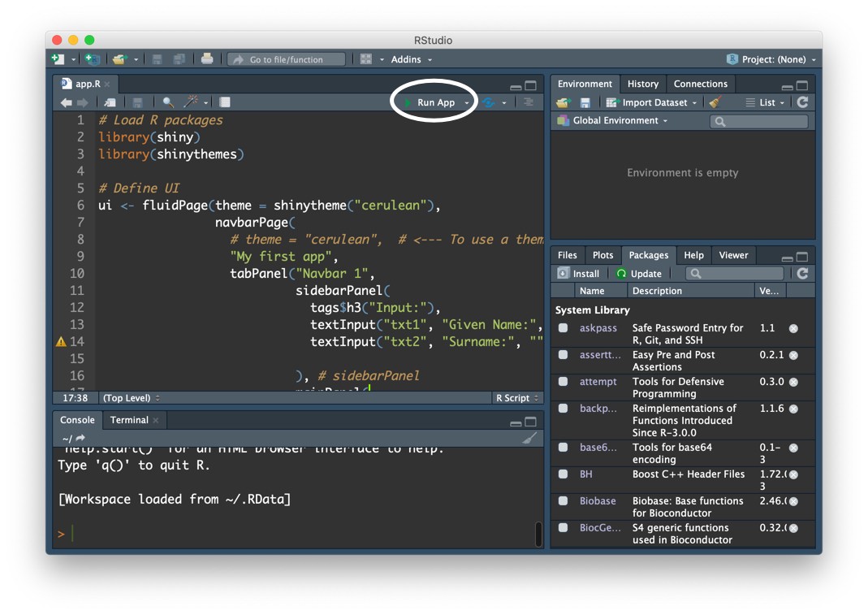Tick the BiocGenerics package checkbox
868x615 pixels.
(x=563, y=527)
